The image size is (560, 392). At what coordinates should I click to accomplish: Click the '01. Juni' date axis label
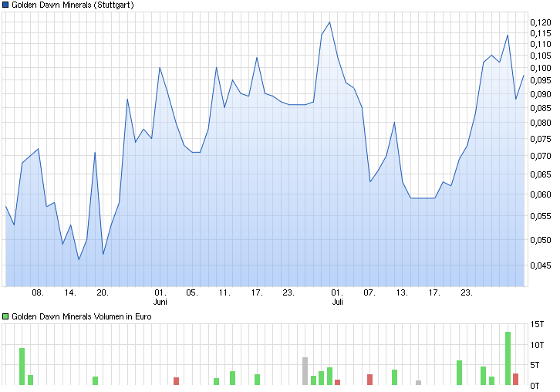pos(160,297)
